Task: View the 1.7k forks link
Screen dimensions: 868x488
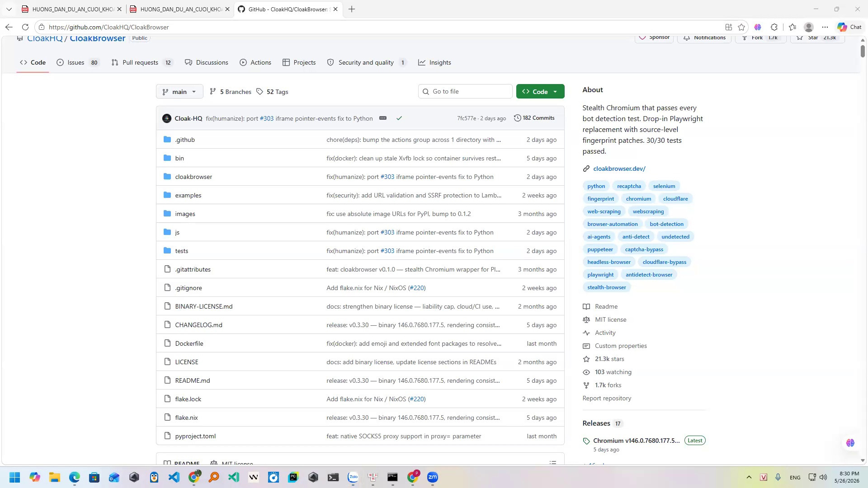Action: coord(608,385)
